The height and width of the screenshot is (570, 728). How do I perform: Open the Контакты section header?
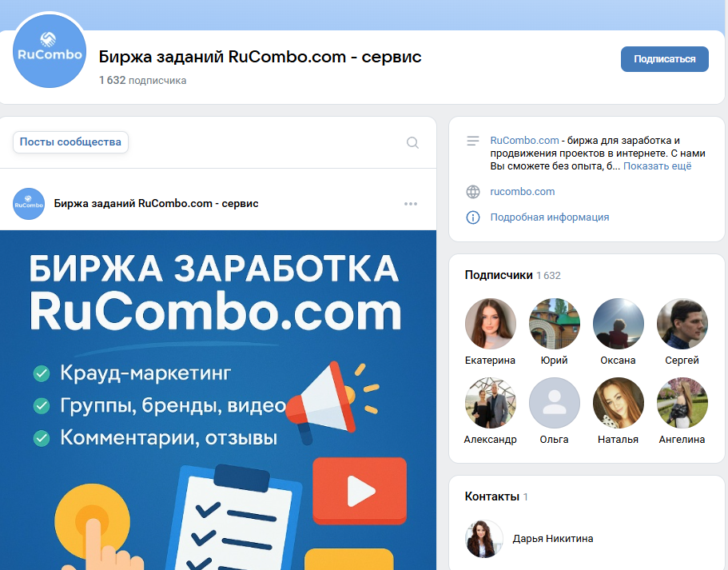point(496,496)
